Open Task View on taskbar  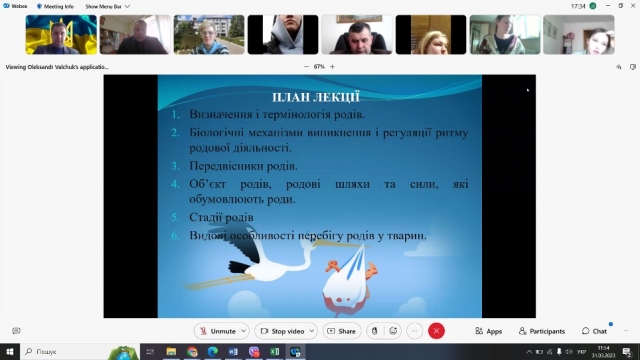click(x=150, y=351)
